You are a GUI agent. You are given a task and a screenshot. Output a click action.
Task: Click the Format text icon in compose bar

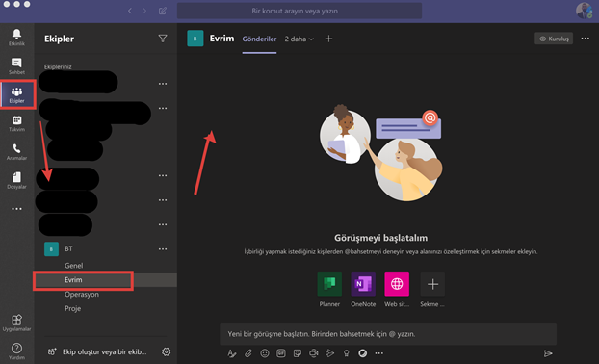coord(231,353)
